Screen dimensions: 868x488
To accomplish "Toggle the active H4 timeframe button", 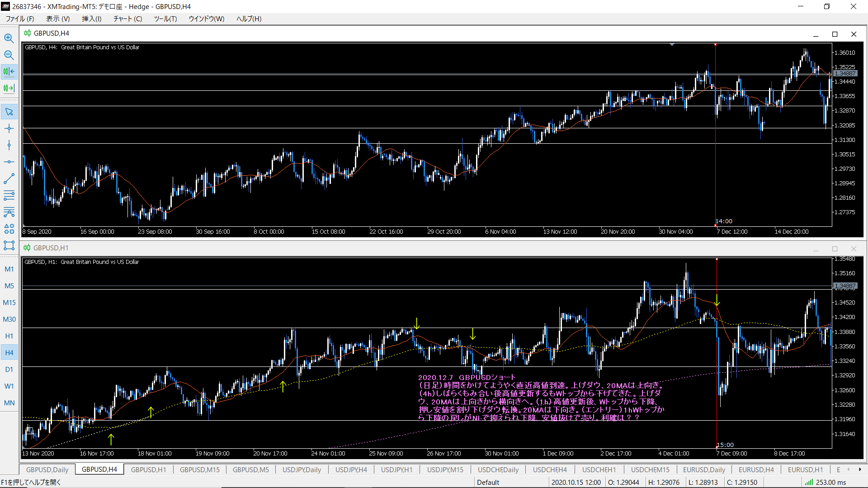I will point(9,352).
